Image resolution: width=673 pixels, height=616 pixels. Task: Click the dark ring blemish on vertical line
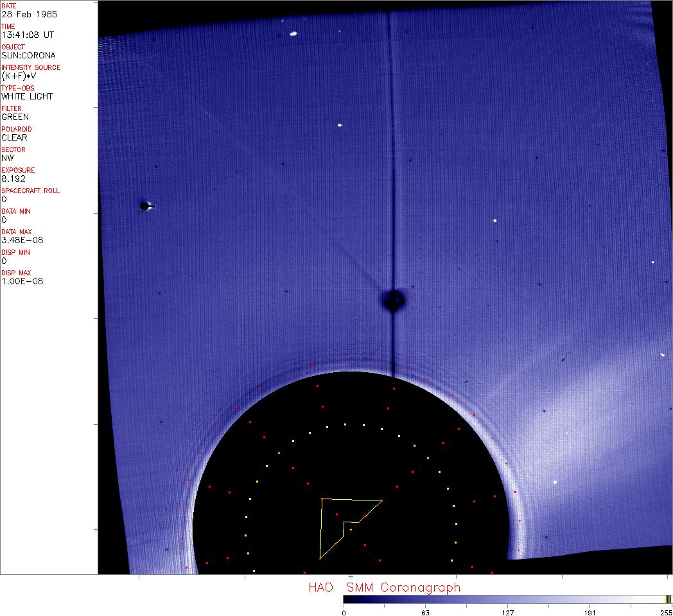pyautogui.click(x=393, y=300)
